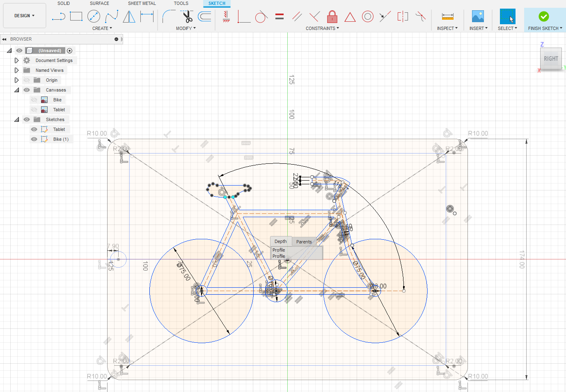Show the hidden Tablet canvas
The height and width of the screenshot is (392, 566).
tap(34, 110)
